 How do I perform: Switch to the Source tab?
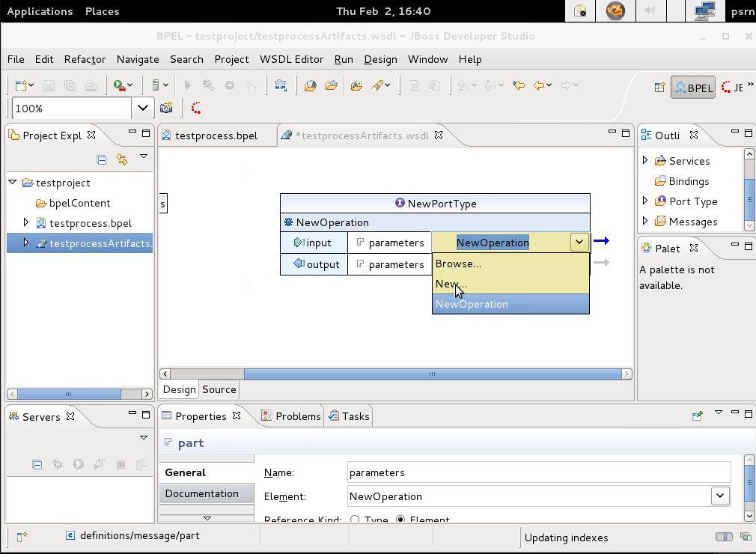[219, 389]
